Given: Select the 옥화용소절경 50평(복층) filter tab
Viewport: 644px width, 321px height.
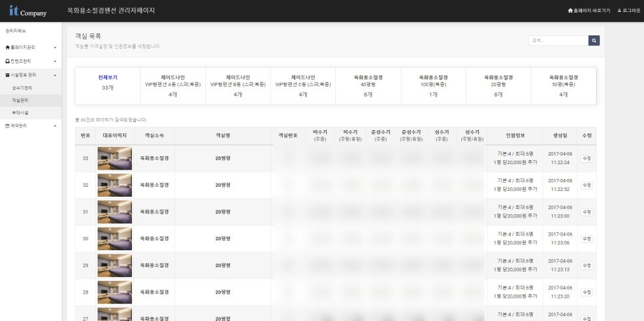Looking at the screenshot, I should 563,86.
